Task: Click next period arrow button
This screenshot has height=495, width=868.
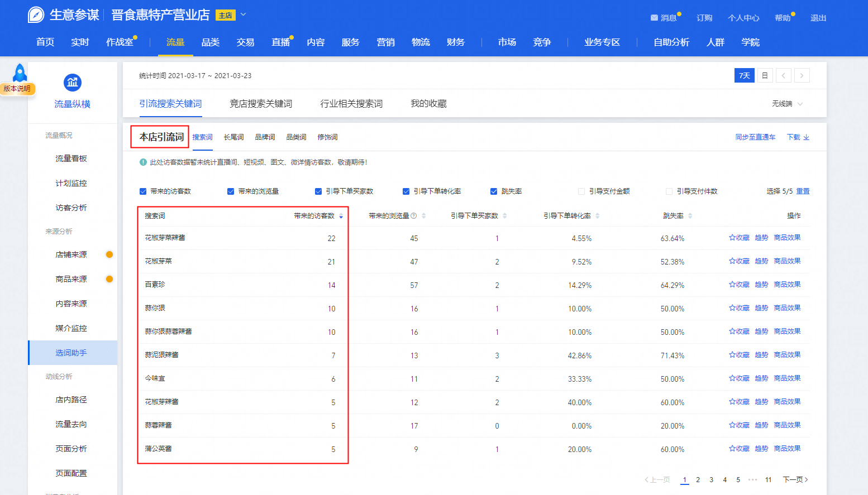Action: point(802,75)
